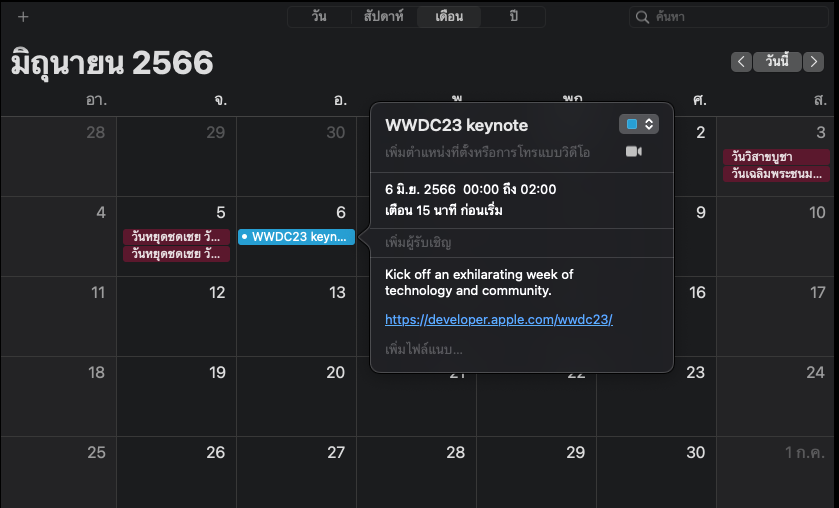Switch to วัน (Day) view tab
The image size is (839, 508).
tap(319, 17)
